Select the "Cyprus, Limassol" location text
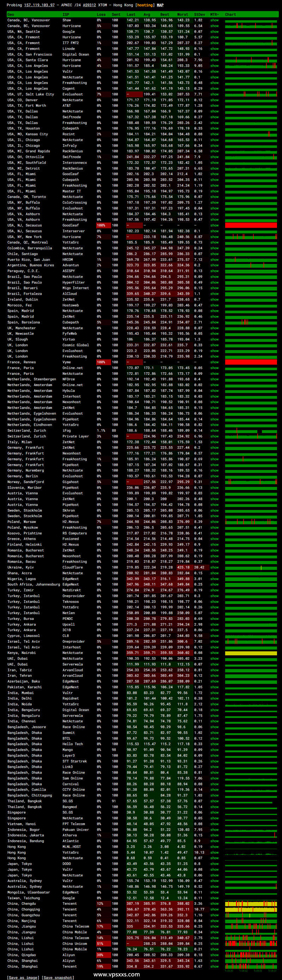The image size is (282, 980). (x=24, y=636)
